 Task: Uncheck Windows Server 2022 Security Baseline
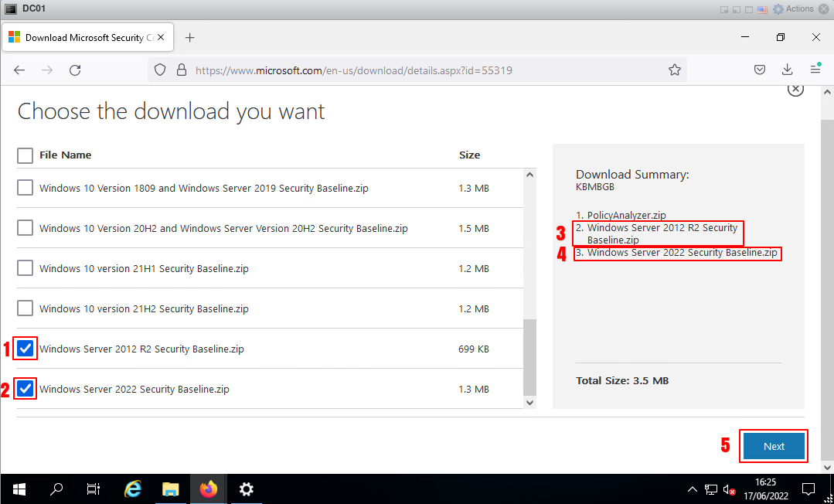26,389
